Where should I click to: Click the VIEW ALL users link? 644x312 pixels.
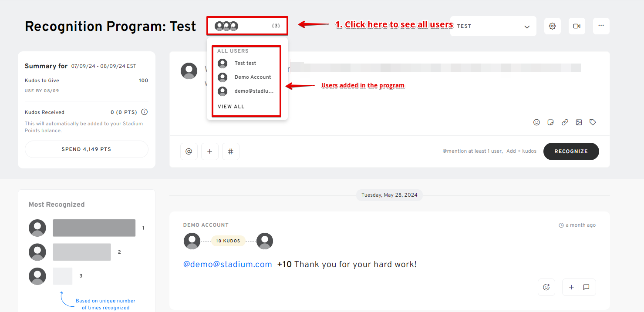coord(231,107)
